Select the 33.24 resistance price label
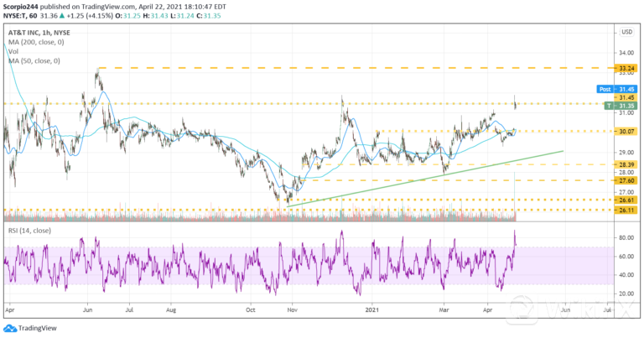The height and width of the screenshot is (338, 644). [x=626, y=66]
